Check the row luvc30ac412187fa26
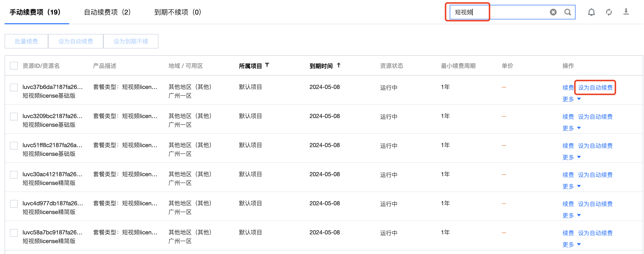Image resolution: width=644 pixels, height=254 pixels. (x=14, y=175)
